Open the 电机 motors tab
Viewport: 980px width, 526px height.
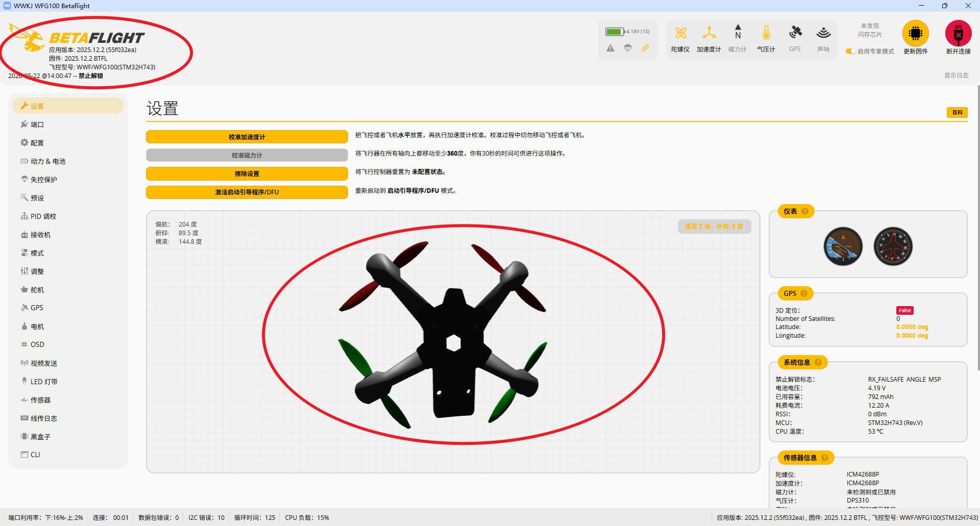point(68,327)
